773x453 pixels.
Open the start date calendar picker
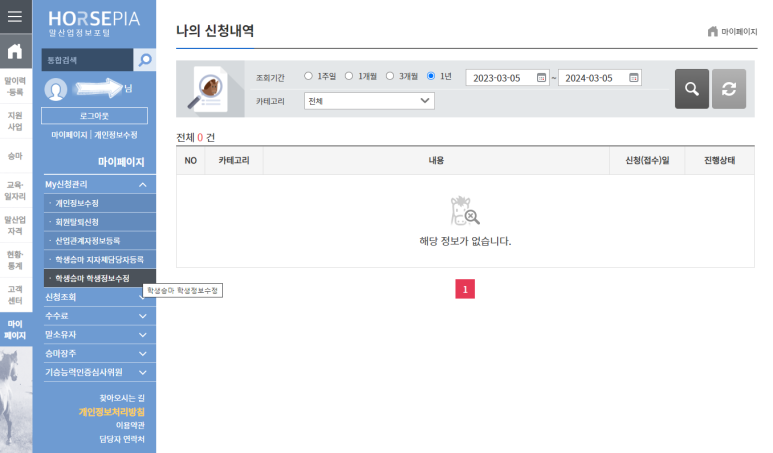tap(541, 77)
